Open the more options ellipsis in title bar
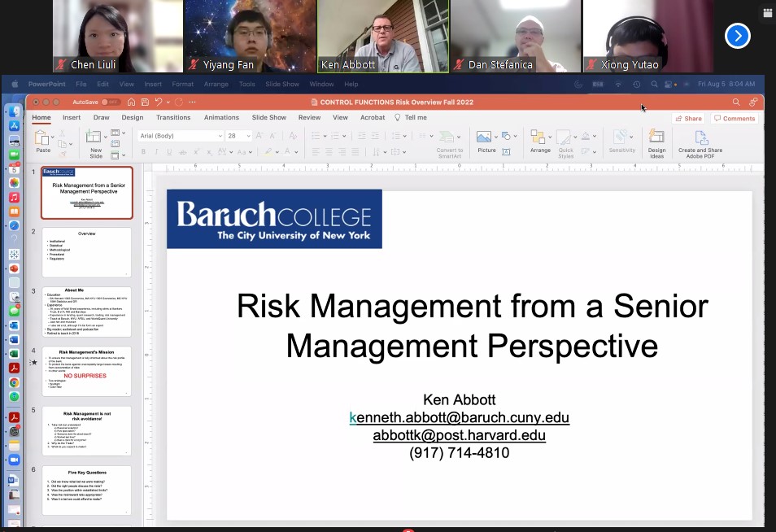The image size is (776, 532). coord(192,102)
